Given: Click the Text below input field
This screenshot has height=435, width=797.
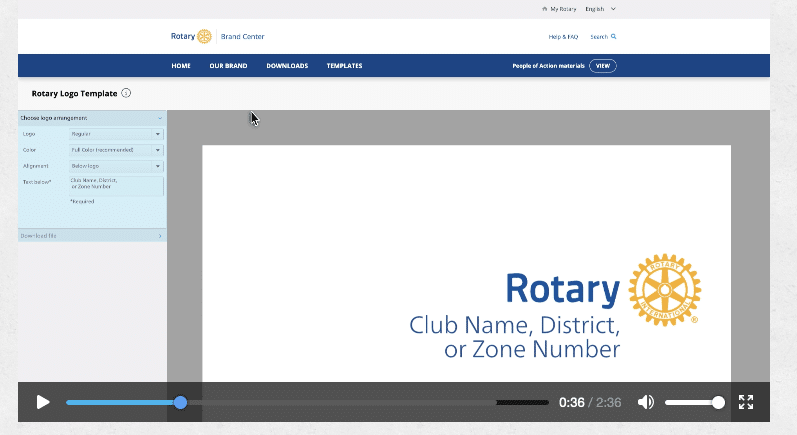Looking at the screenshot, I should point(116,186).
